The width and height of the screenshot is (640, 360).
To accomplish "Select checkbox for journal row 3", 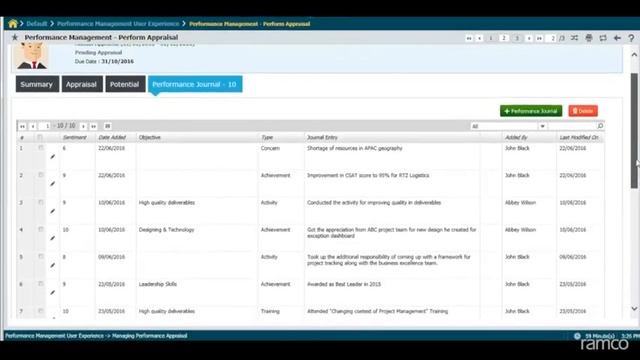I will (x=41, y=202).
